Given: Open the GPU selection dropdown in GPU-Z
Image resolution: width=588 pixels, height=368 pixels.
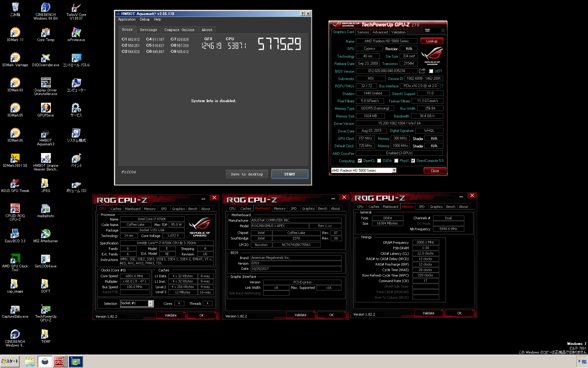Looking at the screenshot, I should pos(364,171).
